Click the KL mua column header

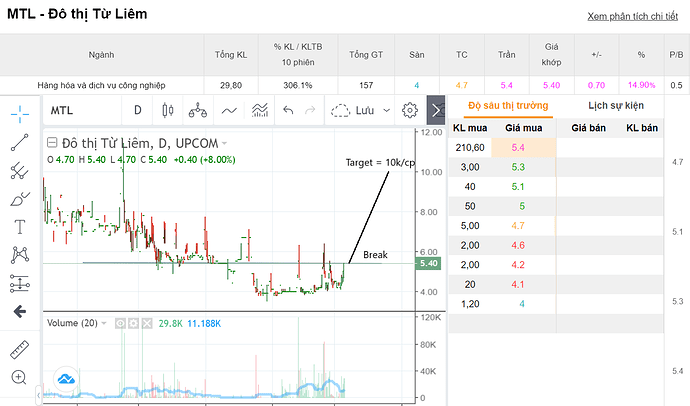[470, 128]
